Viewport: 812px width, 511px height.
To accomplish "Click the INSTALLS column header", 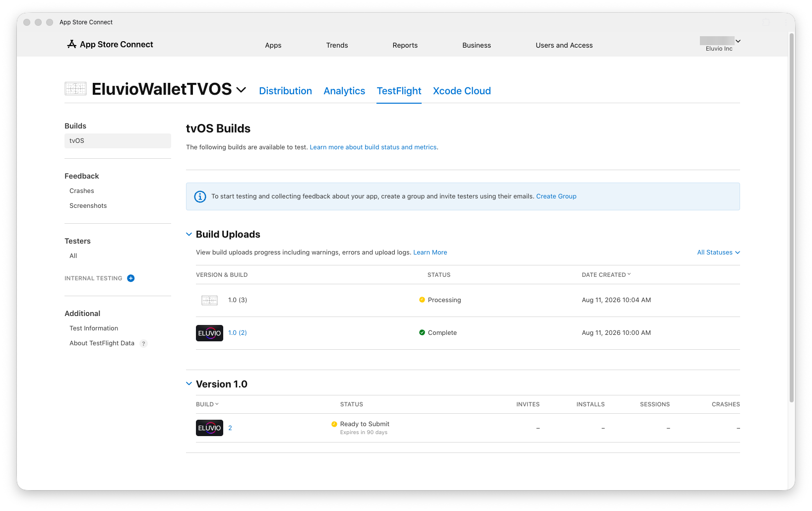I will 590,404.
